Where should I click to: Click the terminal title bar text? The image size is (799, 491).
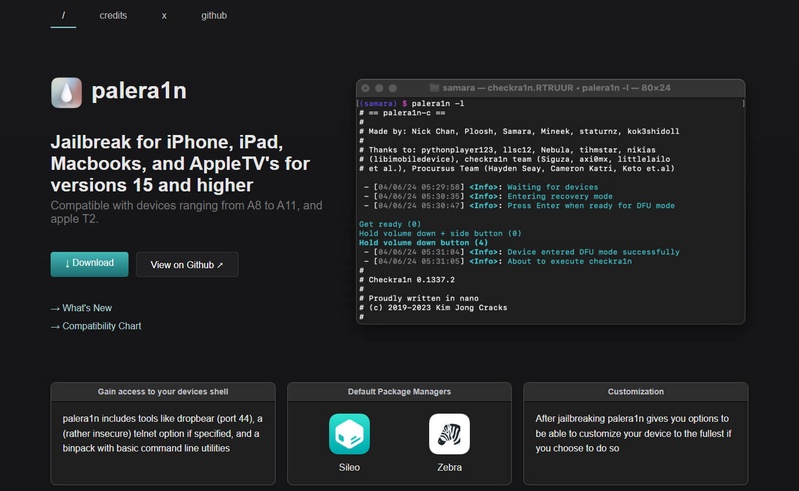coord(556,88)
